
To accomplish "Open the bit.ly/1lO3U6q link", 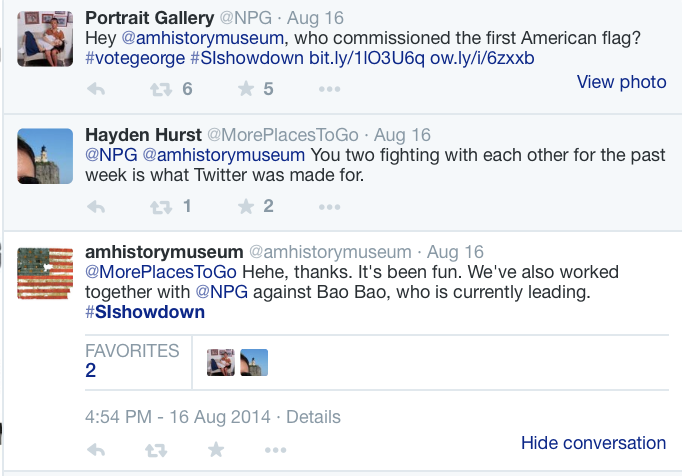I will [367, 58].
